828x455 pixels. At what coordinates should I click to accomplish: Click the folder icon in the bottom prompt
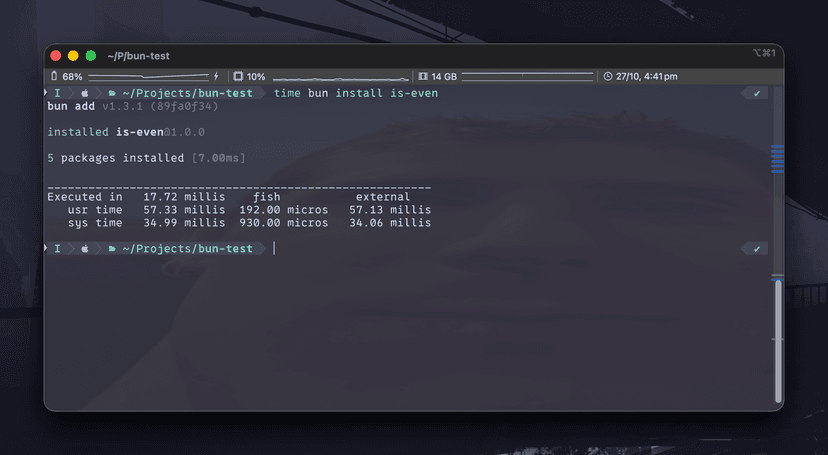click(112, 248)
